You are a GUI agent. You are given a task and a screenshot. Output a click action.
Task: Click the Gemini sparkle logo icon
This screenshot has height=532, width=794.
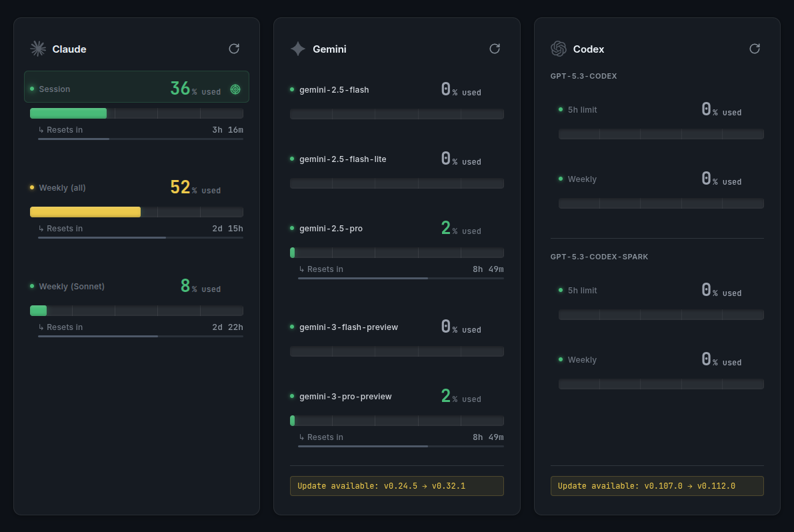[298, 49]
